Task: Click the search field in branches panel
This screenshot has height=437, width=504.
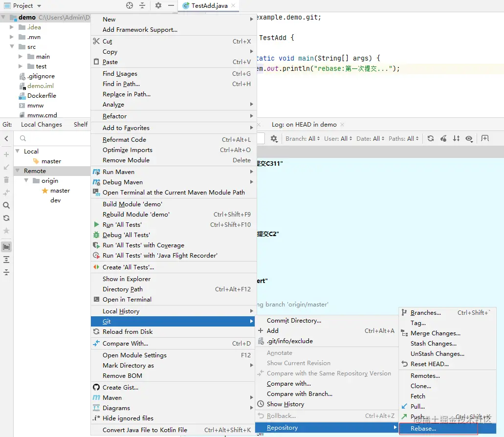Action: 53,138
